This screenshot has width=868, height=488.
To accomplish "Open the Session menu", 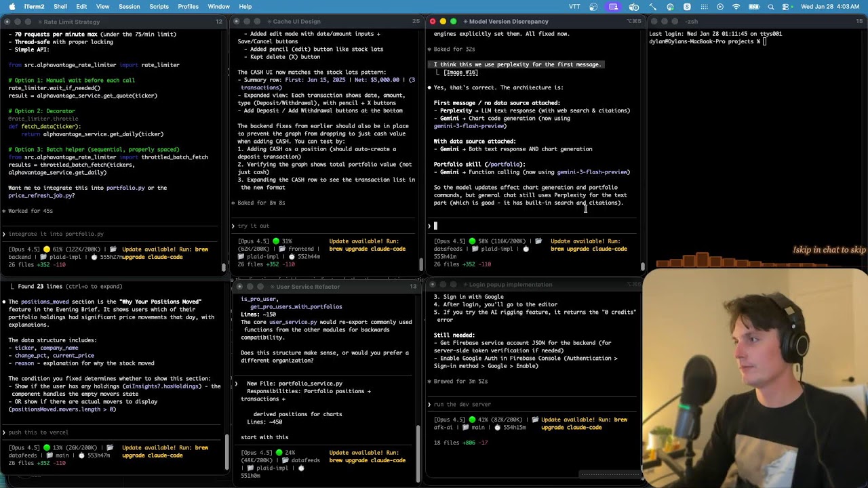I will coord(129,7).
